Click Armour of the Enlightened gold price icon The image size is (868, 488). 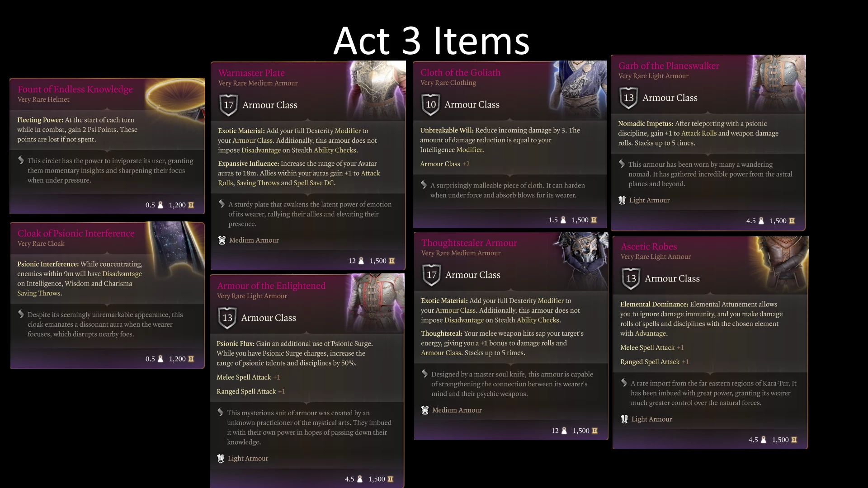(390, 479)
